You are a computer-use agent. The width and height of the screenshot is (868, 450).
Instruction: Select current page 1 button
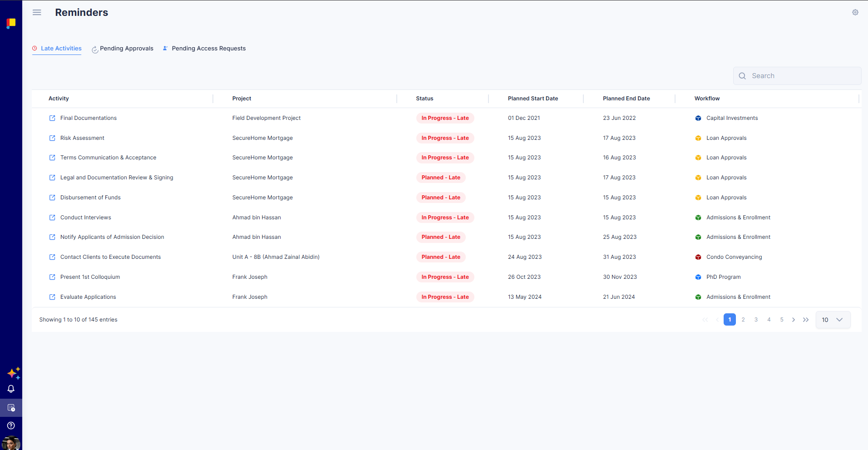[x=730, y=320]
